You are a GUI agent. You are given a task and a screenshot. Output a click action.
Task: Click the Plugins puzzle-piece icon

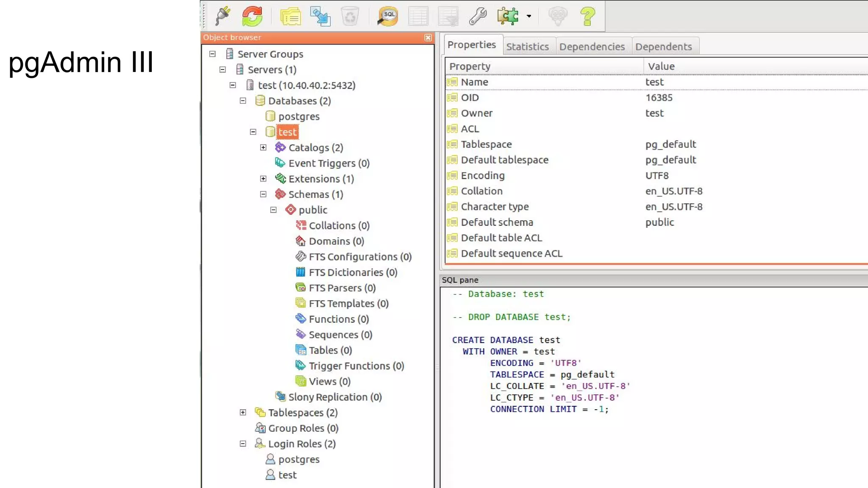pyautogui.click(x=508, y=16)
